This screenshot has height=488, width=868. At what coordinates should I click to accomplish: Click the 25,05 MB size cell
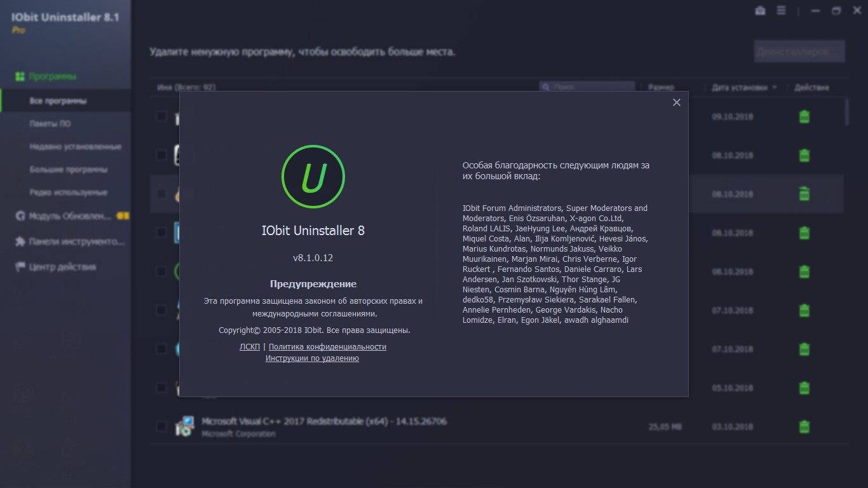click(665, 427)
